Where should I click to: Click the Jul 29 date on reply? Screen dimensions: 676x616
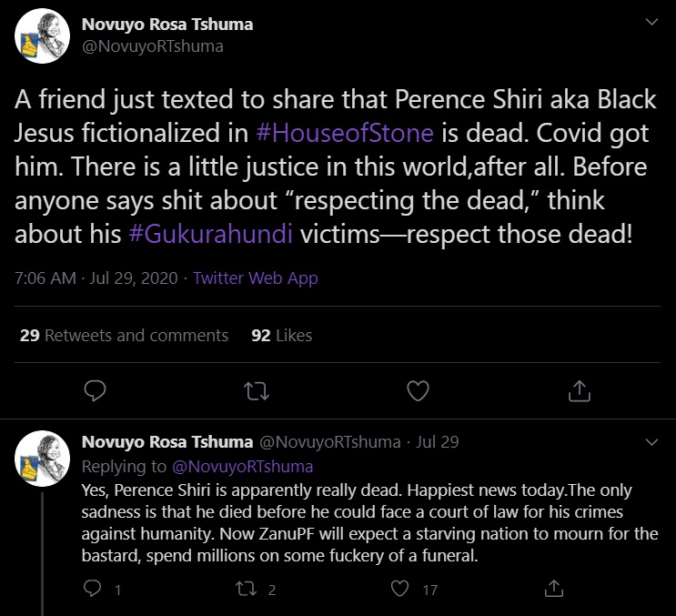pyautogui.click(x=437, y=442)
